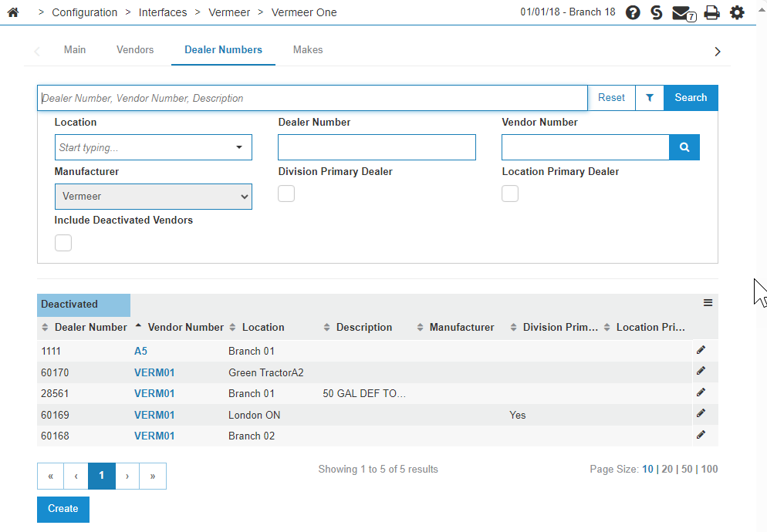Go to next page button
This screenshot has height=532, width=767.
click(x=127, y=476)
